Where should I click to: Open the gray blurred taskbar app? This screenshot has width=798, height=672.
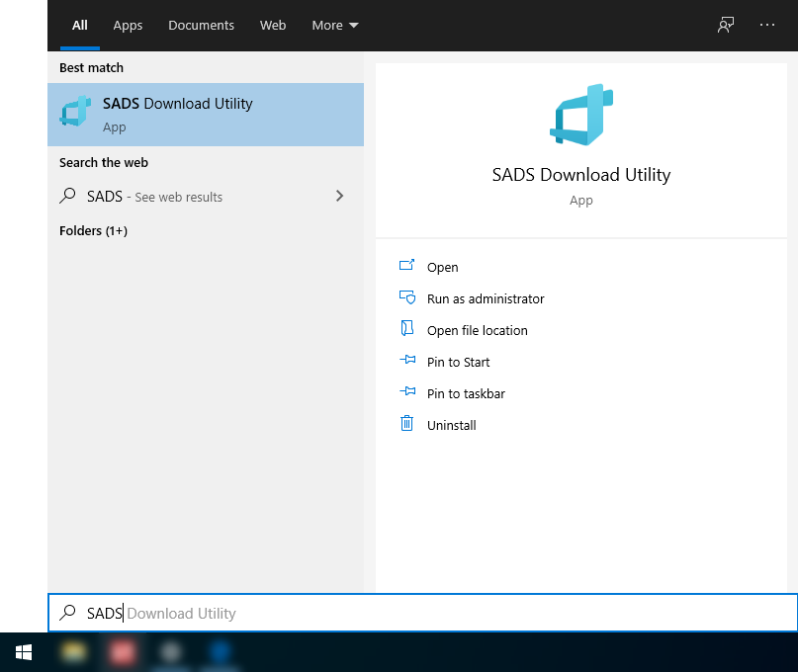(171, 652)
